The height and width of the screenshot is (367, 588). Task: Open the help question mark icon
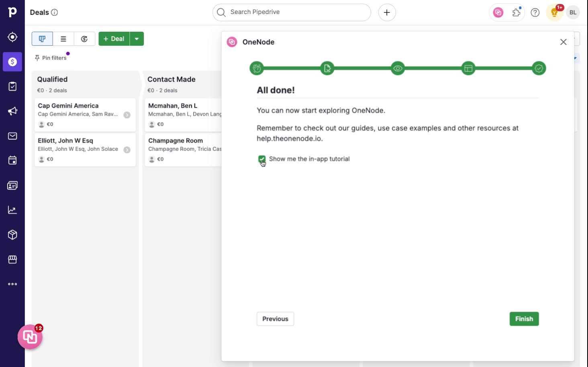(535, 12)
